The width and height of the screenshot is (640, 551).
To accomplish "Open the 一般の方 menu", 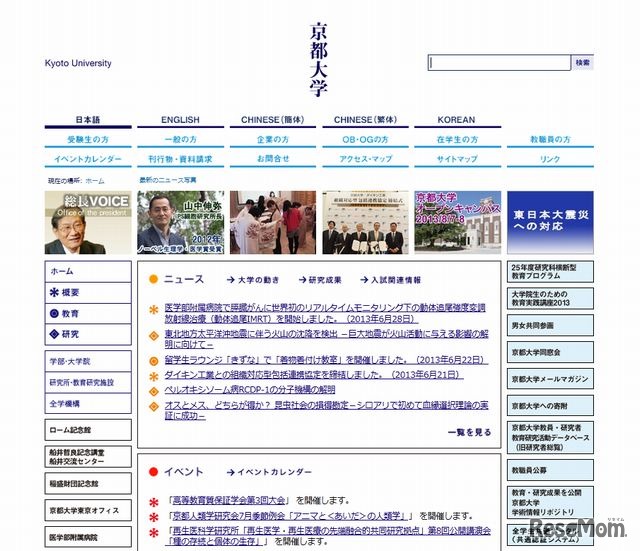I will pos(180,140).
